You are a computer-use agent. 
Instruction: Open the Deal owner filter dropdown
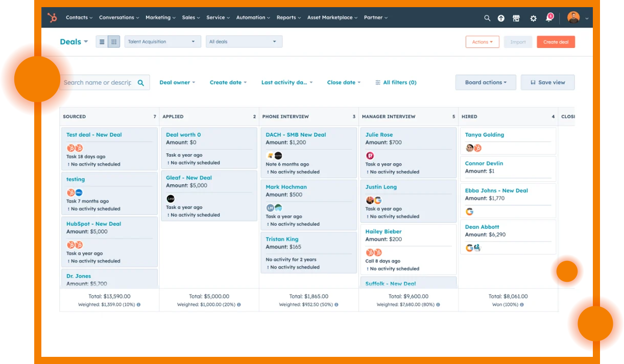pyautogui.click(x=177, y=82)
